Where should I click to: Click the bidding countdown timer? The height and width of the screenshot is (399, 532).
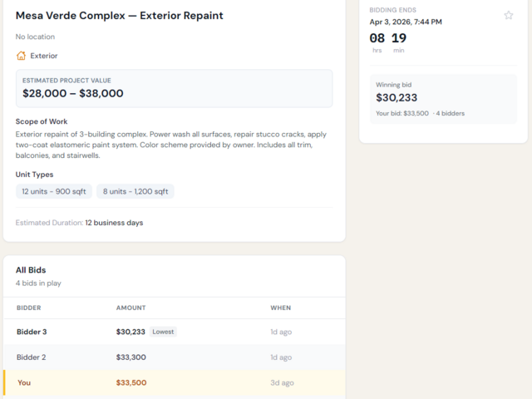[x=388, y=42]
